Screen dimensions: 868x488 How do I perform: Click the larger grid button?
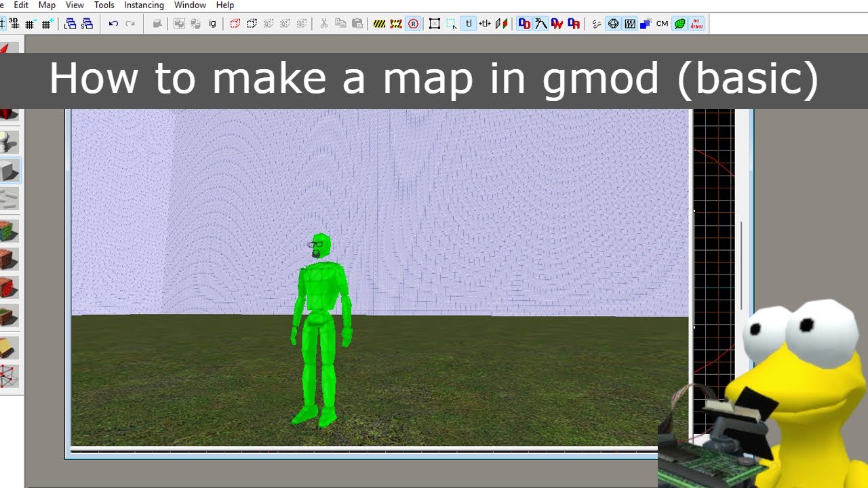click(47, 24)
